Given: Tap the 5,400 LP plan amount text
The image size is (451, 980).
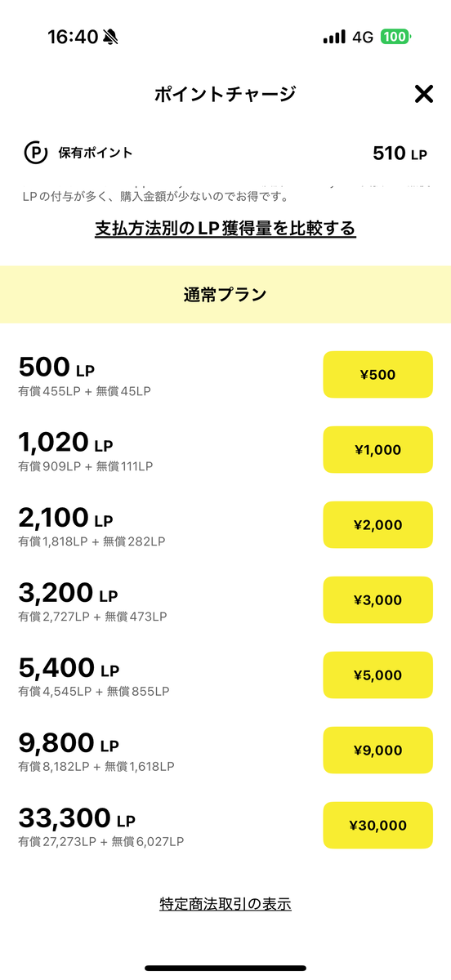Looking at the screenshot, I should click(x=69, y=668).
